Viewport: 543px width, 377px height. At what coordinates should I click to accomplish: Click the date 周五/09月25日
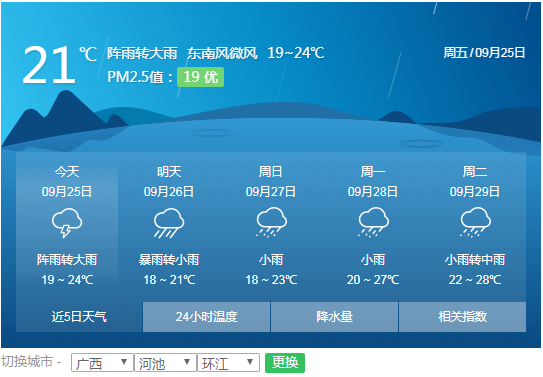(x=484, y=53)
